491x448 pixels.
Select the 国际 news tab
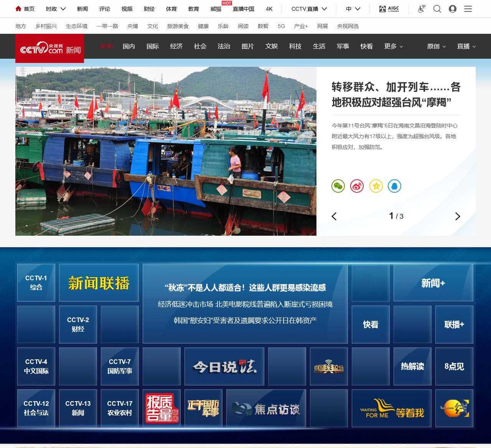click(153, 46)
